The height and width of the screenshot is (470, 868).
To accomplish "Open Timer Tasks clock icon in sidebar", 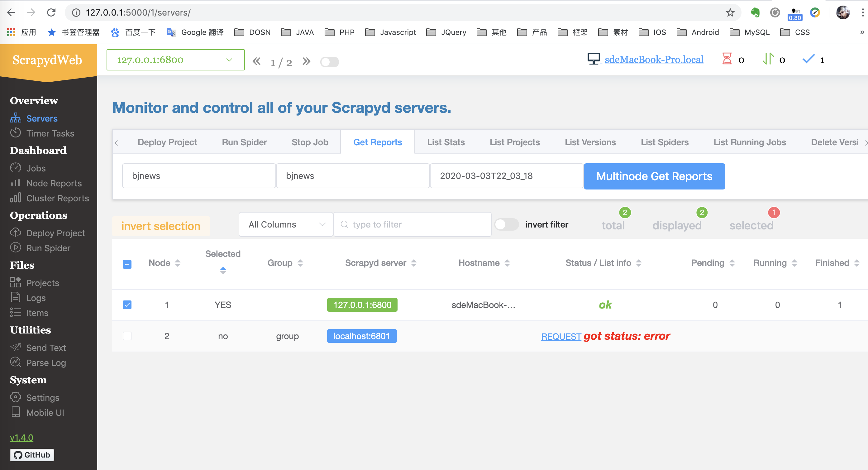I will 16,133.
